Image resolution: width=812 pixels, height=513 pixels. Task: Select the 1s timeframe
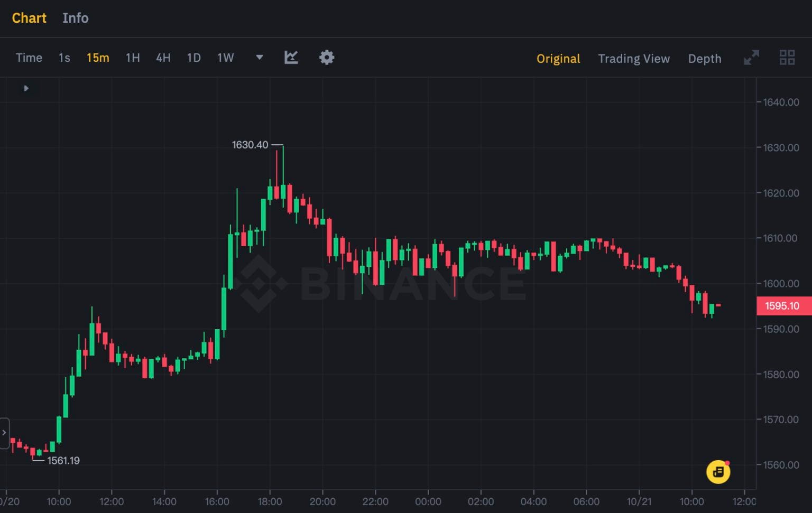click(x=63, y=58)
